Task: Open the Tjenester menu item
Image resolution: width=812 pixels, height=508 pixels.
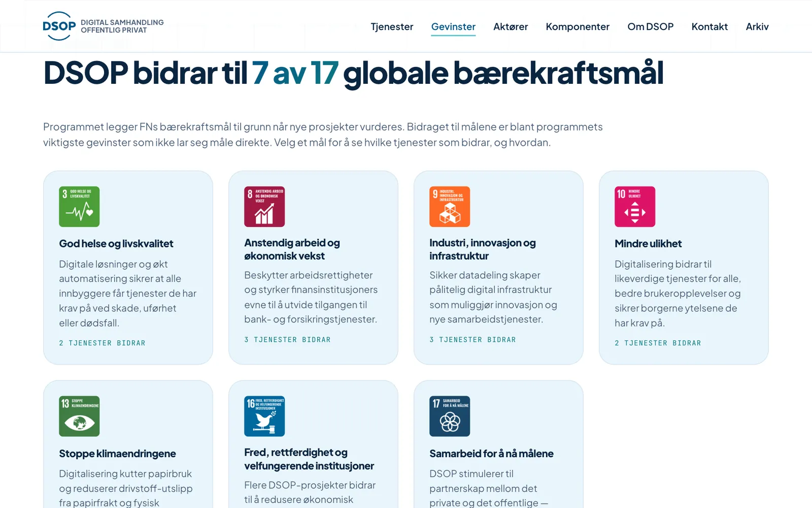Action: (x=392, y=26)
